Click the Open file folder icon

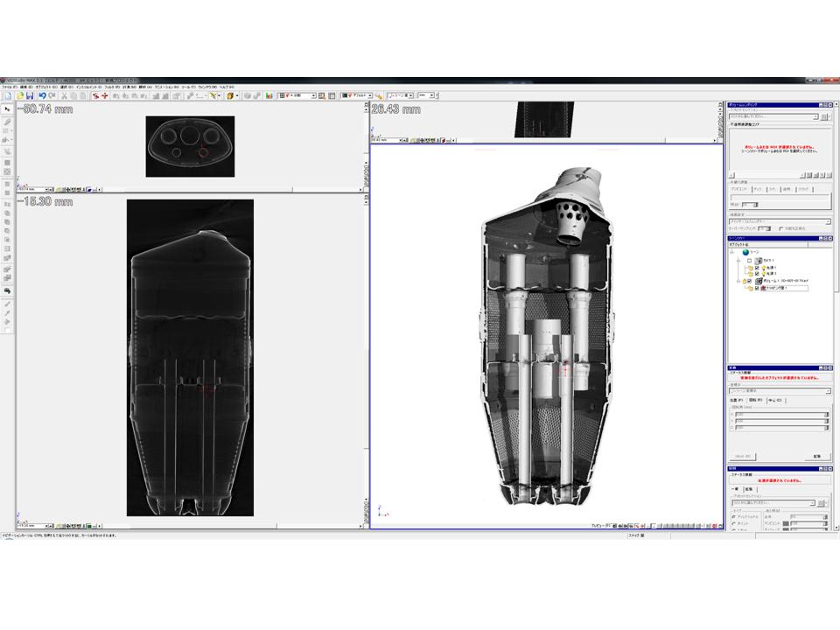18,95
